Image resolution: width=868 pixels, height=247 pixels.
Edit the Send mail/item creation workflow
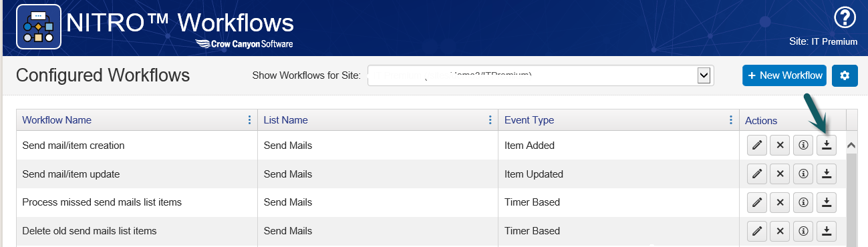(756, 145)
